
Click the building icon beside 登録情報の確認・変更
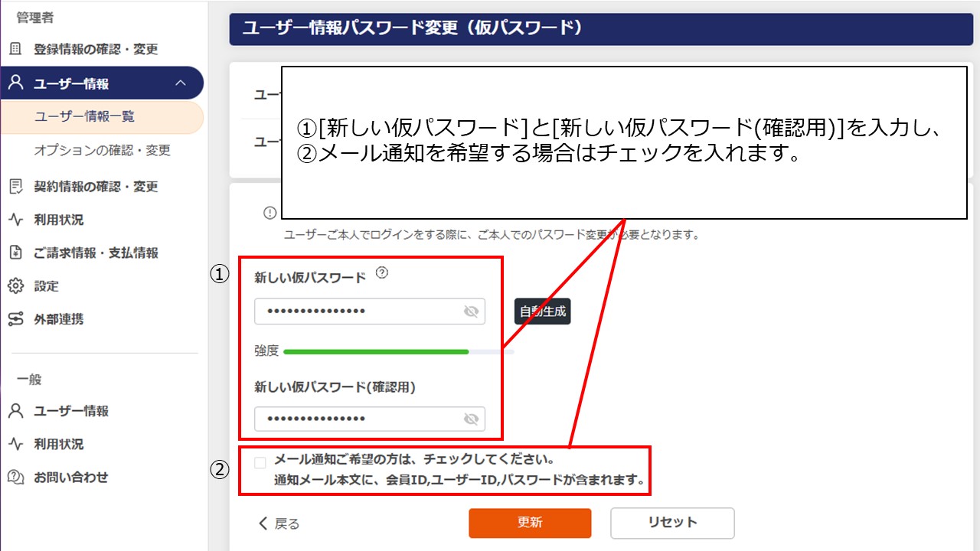15,50
